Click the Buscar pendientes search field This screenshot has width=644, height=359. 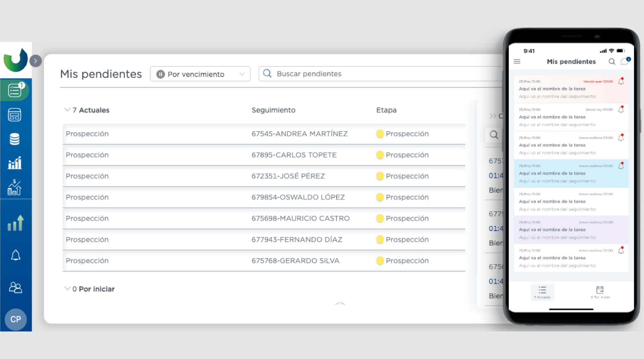coord(379,74)
